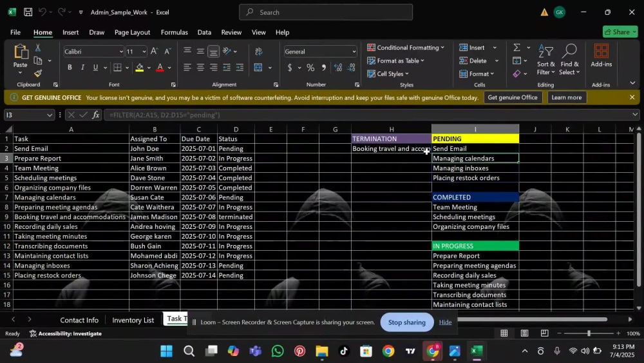Open the General number format dropdown
Image resolution: width=644 pixels, height=363 pixels.
(x=354, y=52)
